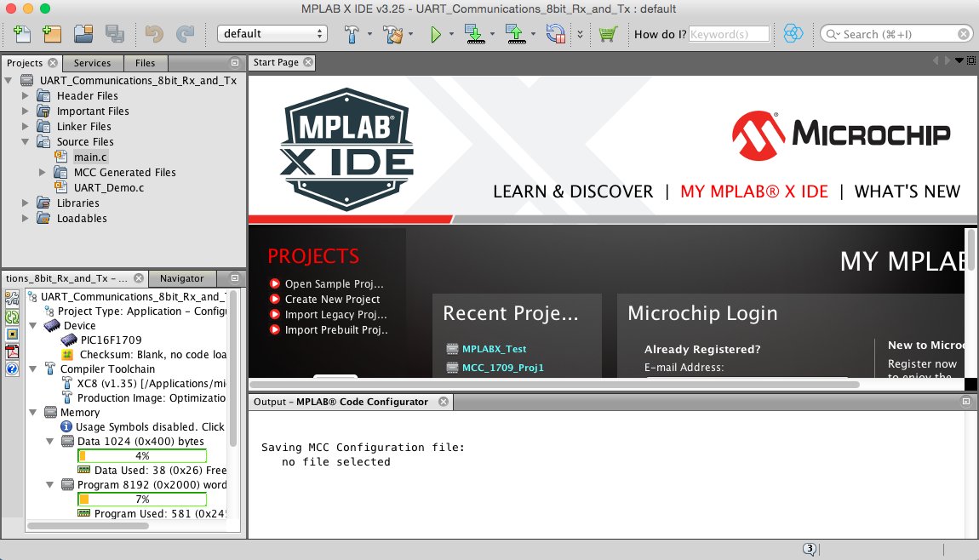Open the MPLAB Code Configurator icon

tap(794, 33)
